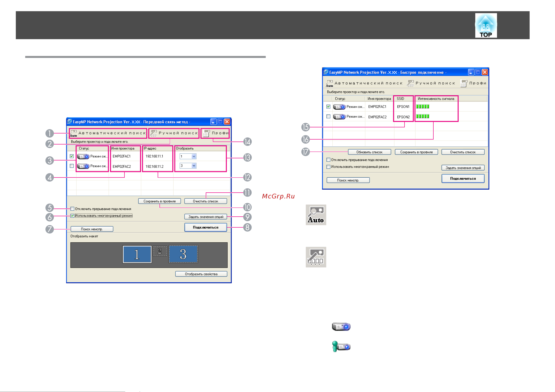Click the Отобразить свойства button
This screenshot has height=392, width=555.
(201, 274)
